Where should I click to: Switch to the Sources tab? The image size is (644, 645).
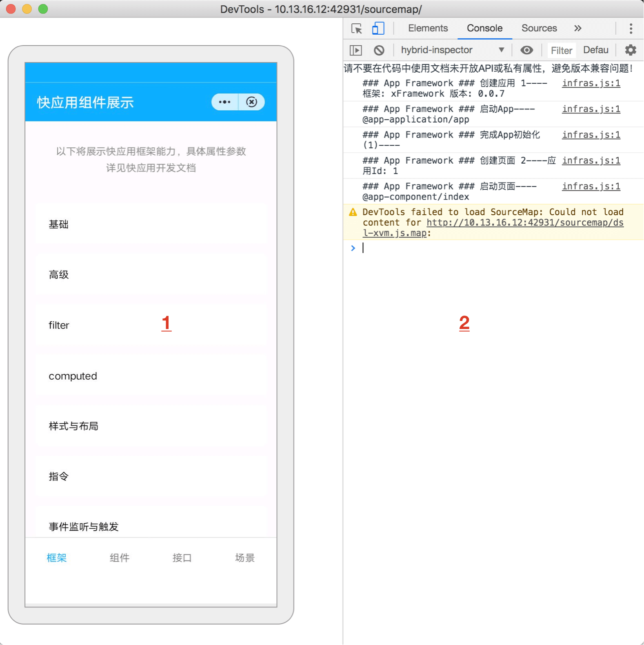click(x=539, y=29)
